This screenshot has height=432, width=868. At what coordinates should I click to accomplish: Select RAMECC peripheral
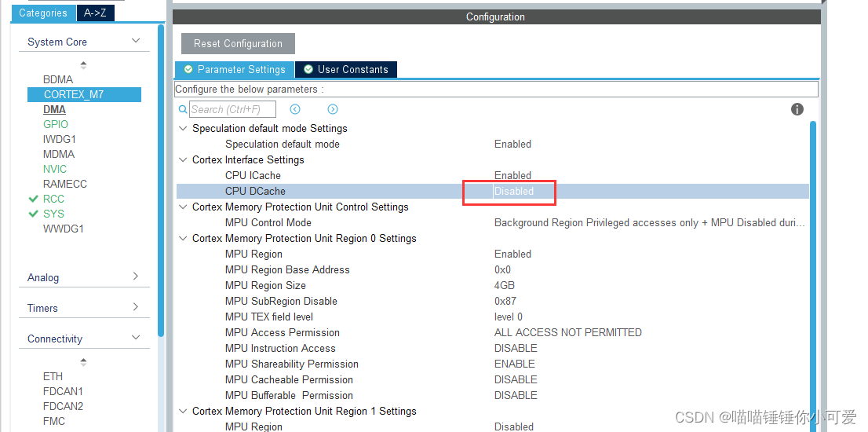[x=65, y=185]
